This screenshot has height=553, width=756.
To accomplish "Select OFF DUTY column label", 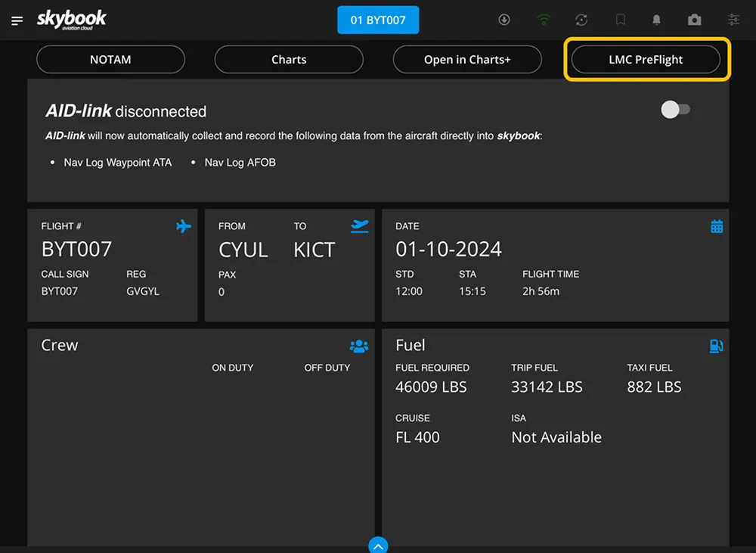I will pyautogui.click(x=327, y=368).
